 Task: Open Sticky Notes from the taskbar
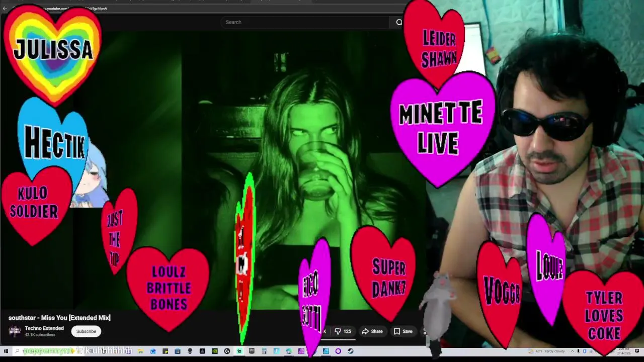pyautogui.click(x=166, y=351)
